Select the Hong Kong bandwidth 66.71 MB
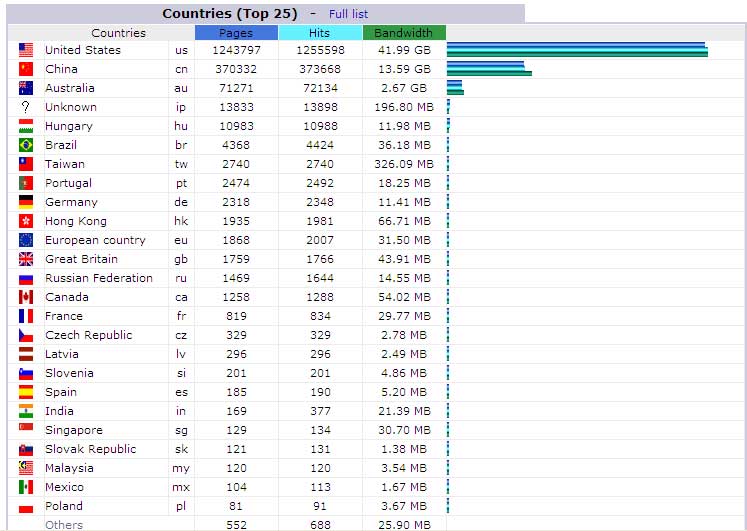 point(404,221)
